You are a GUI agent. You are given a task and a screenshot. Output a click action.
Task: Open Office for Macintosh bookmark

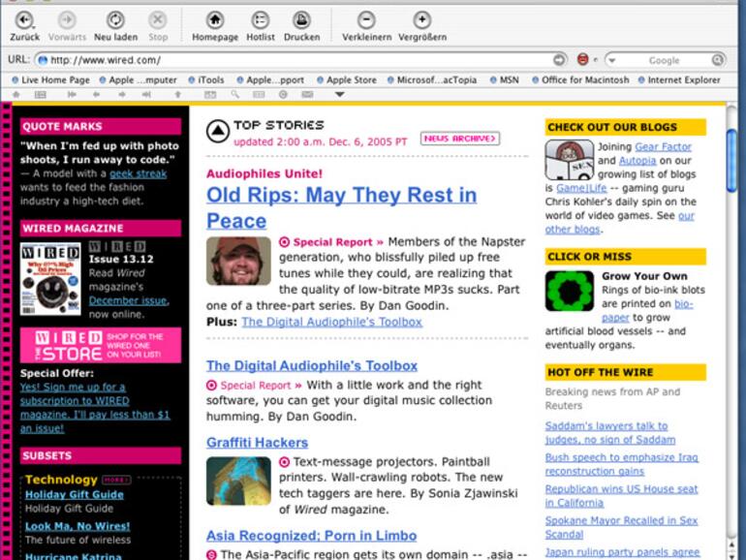tap(580, 80)
